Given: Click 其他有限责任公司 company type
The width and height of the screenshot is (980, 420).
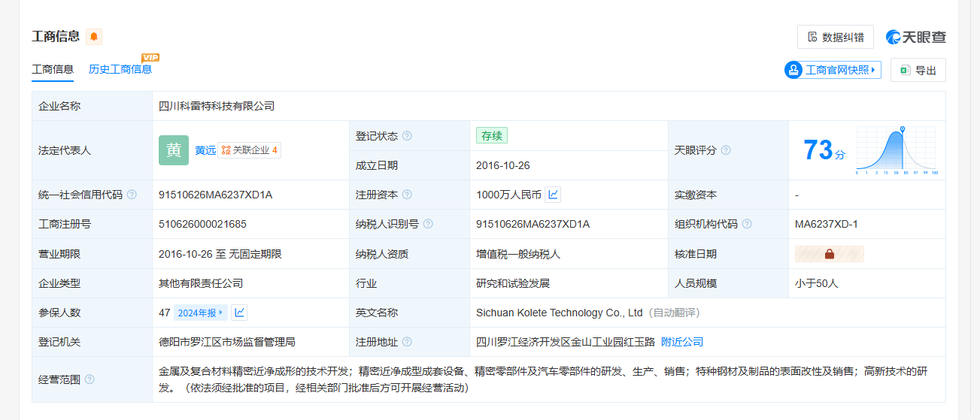Looking at the screenshot, I should 201,283.
